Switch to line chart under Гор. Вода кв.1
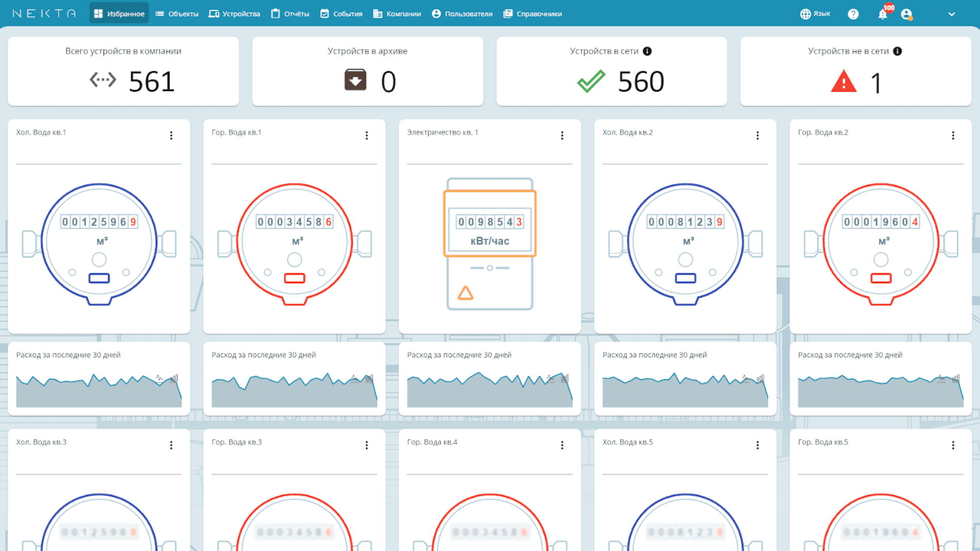 point(355,378)
